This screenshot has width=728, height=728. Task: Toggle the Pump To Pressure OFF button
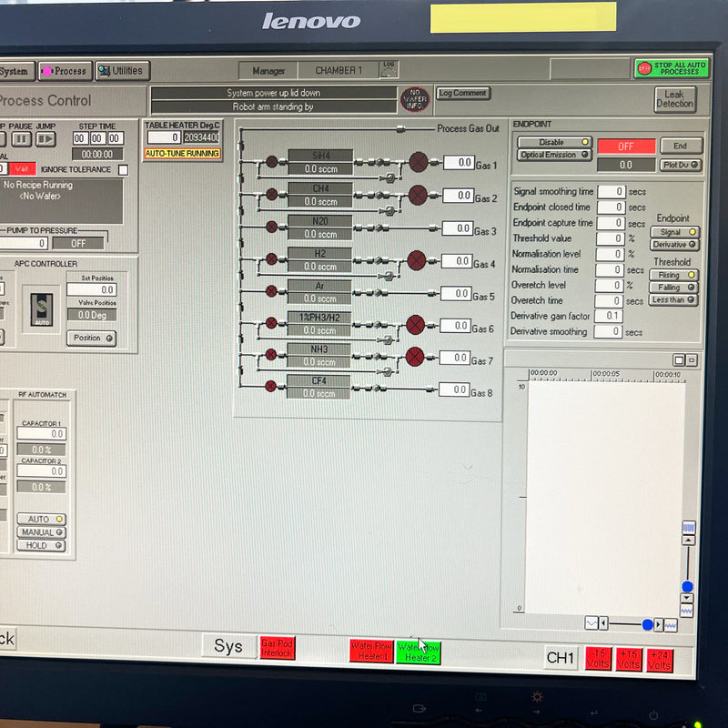pyautogui.click(x=78, y=243)
